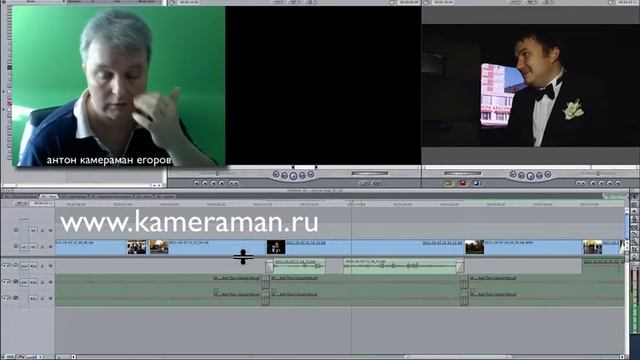Image resolution: width=640 pixels, height=360 pixels.
Task: Click the V1 destination track button
Action: (33, 247)
